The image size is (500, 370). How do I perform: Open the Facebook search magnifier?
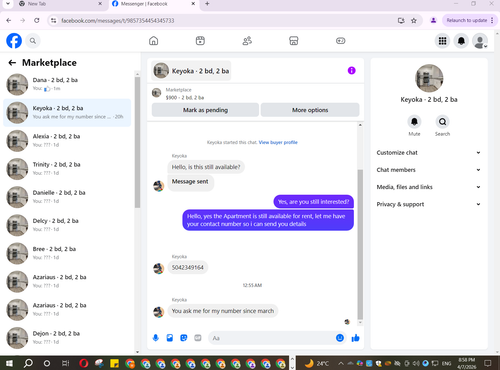click(x=33, y=41)
